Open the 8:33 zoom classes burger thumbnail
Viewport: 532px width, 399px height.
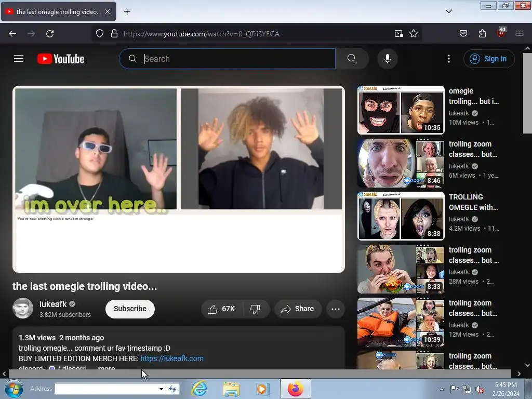(401, 269)
